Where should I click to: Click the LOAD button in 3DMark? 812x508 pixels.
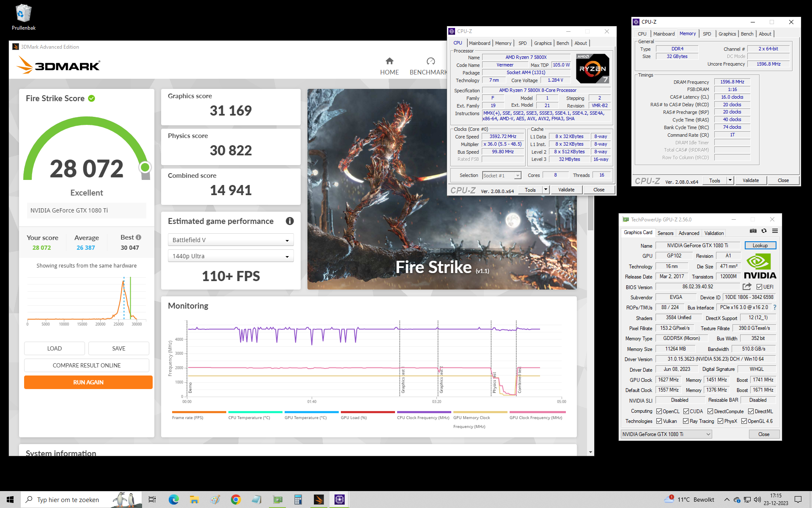pos(55,348)
